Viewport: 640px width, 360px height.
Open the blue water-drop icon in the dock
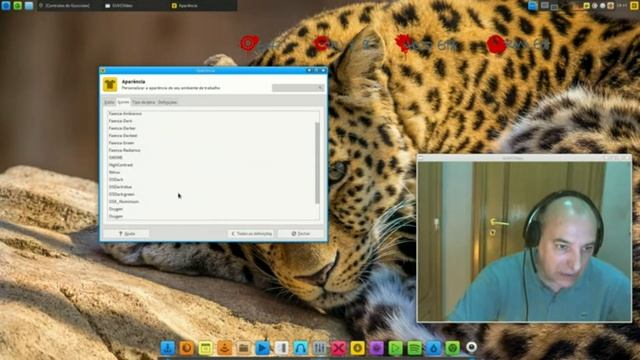[433, 348]
